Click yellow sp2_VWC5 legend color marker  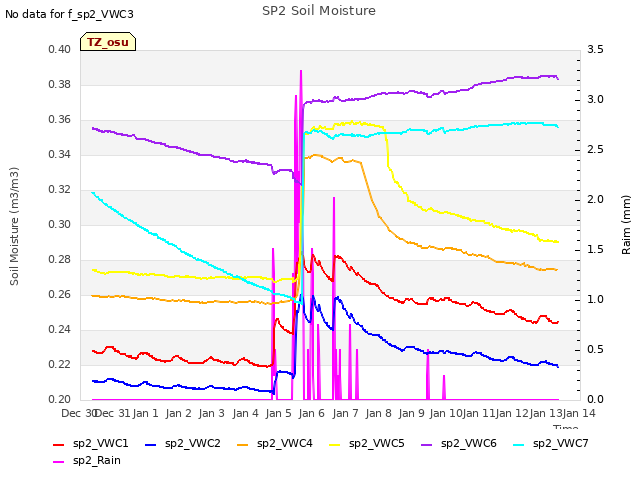pyautogui.click(x=335, y=444)
